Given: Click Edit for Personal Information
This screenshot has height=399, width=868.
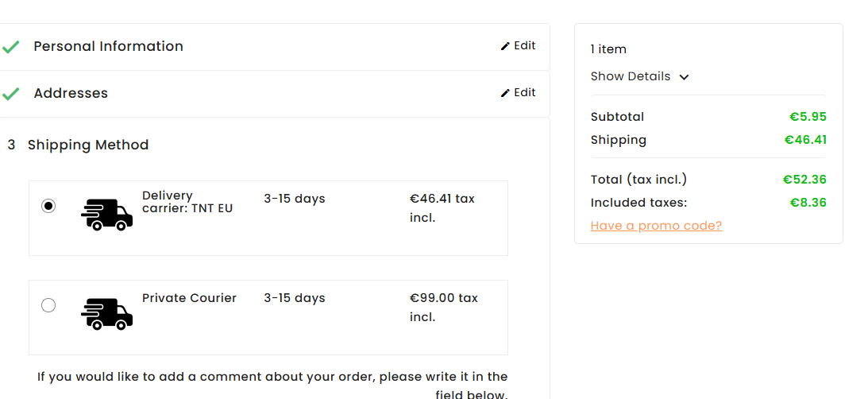Looking at the screenshot, I should pos(524,46).
